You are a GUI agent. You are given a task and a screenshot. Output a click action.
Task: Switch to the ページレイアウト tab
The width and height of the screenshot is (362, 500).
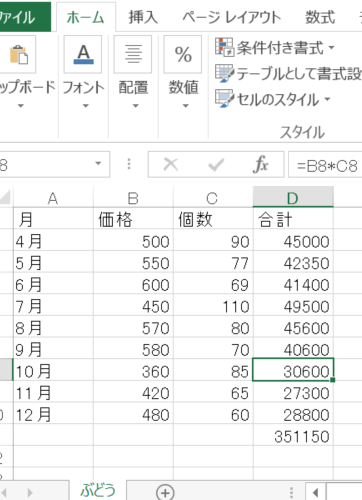(232, 17)
